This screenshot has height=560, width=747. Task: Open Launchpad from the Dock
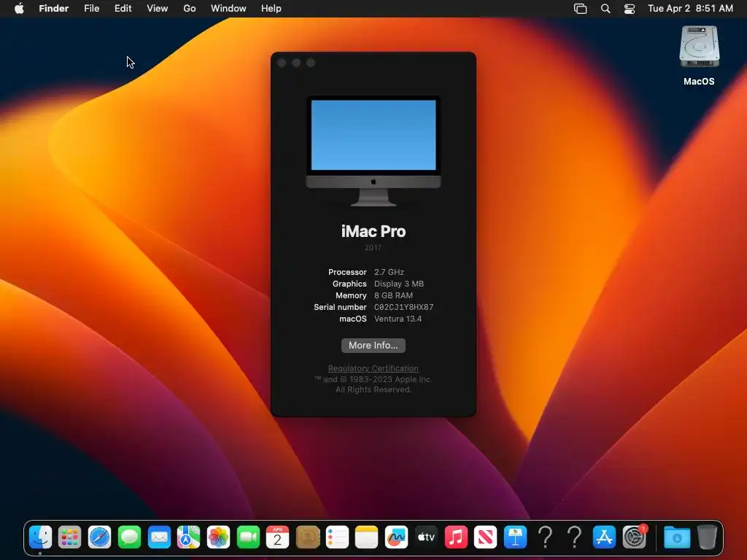(69, 537)
